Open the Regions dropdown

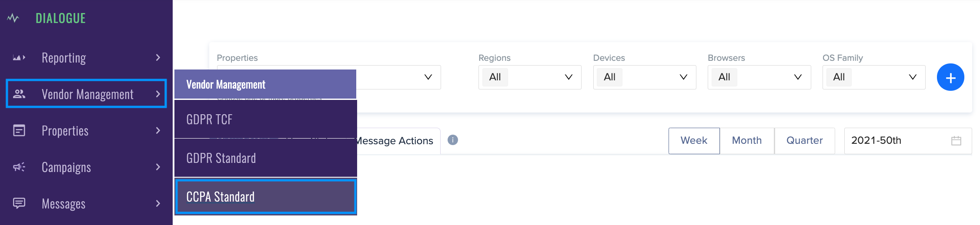530,77
